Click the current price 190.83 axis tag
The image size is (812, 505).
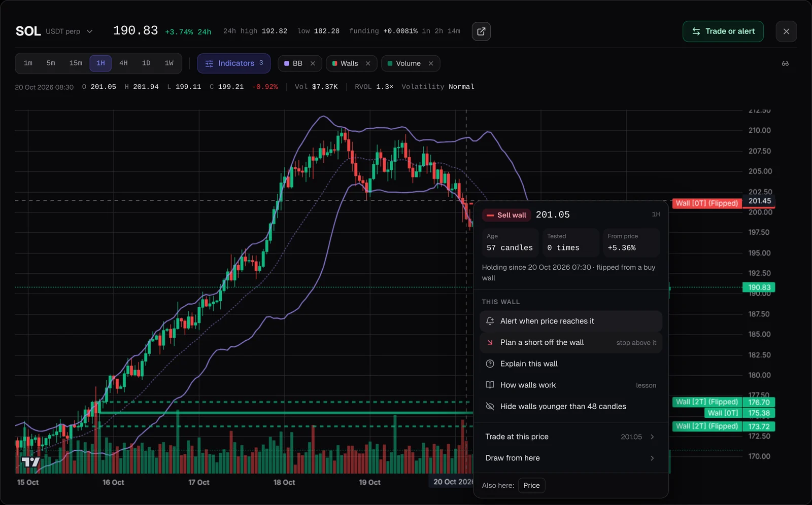click(x=759, y=287)
